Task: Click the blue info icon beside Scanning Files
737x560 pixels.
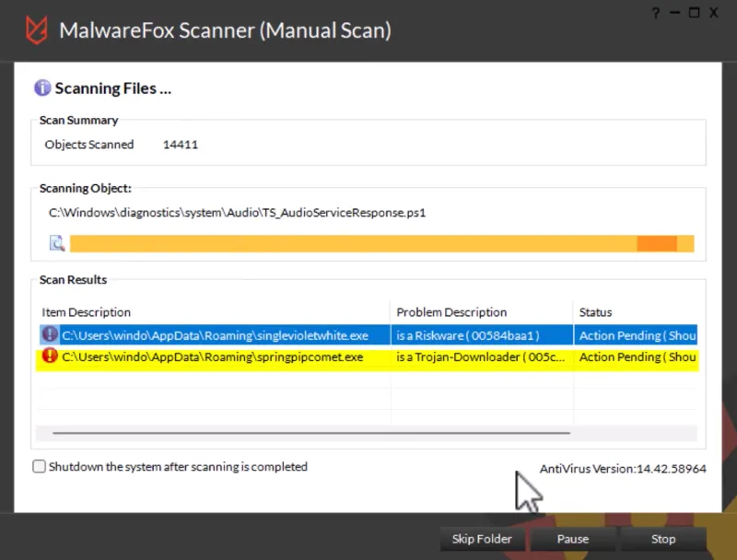Action: (x=42, y=88)
